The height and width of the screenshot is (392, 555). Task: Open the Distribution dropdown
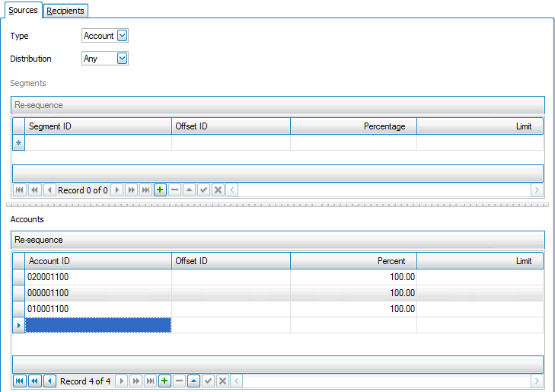coord(123,59)
